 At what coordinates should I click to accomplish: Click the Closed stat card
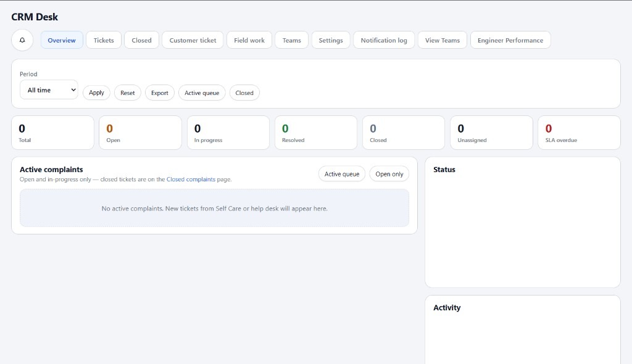(404, 133)
